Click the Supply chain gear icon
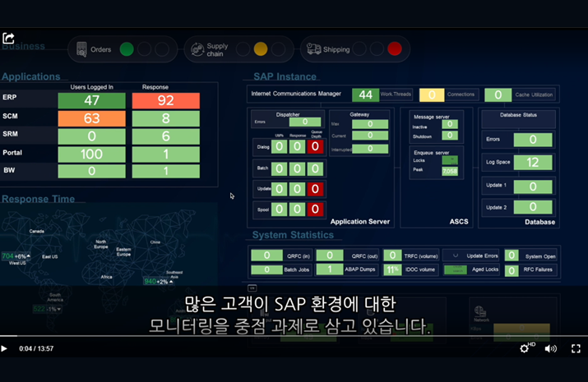588x382 pixels. (197, 49)
